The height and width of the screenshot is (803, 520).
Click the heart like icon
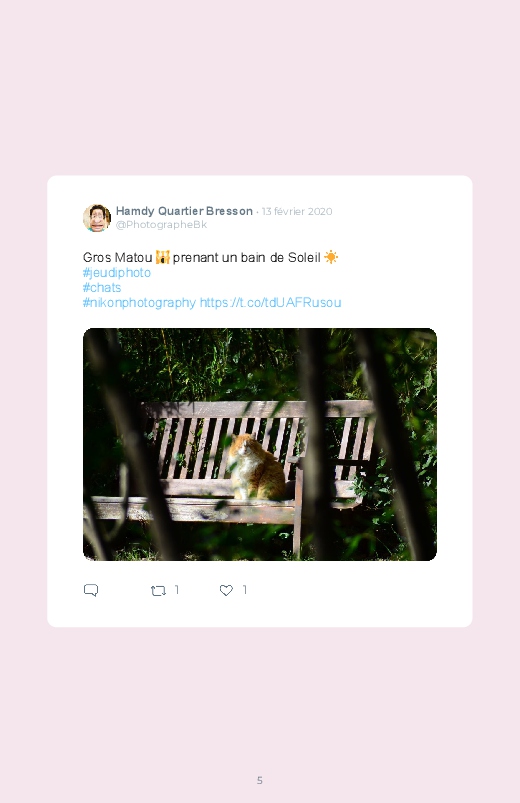click(226, 590)
